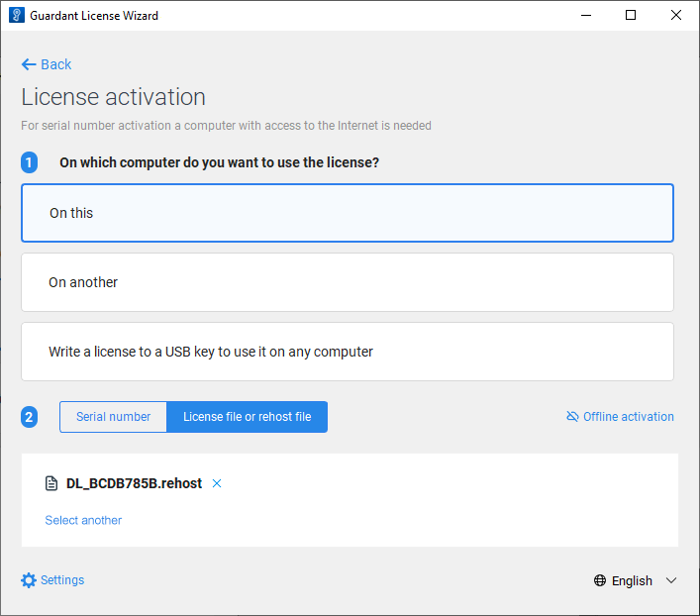Choose the "On another" computer option

click(x=347, y=282)
